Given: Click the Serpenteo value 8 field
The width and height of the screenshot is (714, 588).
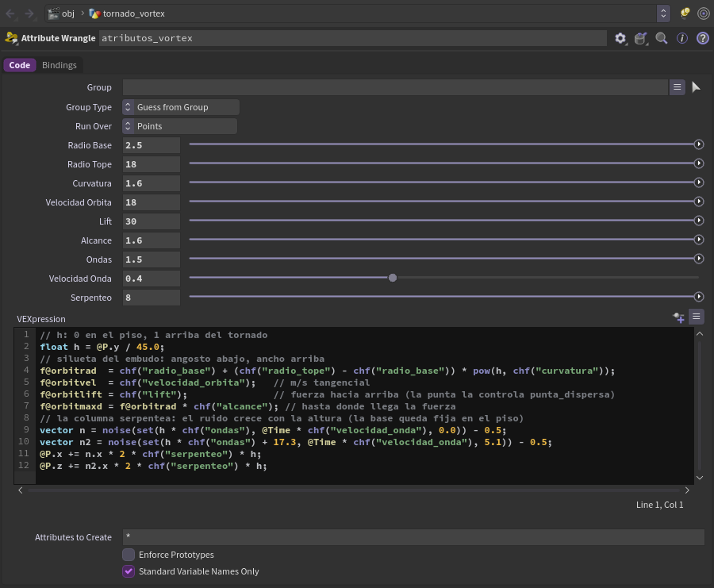Looking at the screenshot, I should pyautogui.click(x=152, y=298).
